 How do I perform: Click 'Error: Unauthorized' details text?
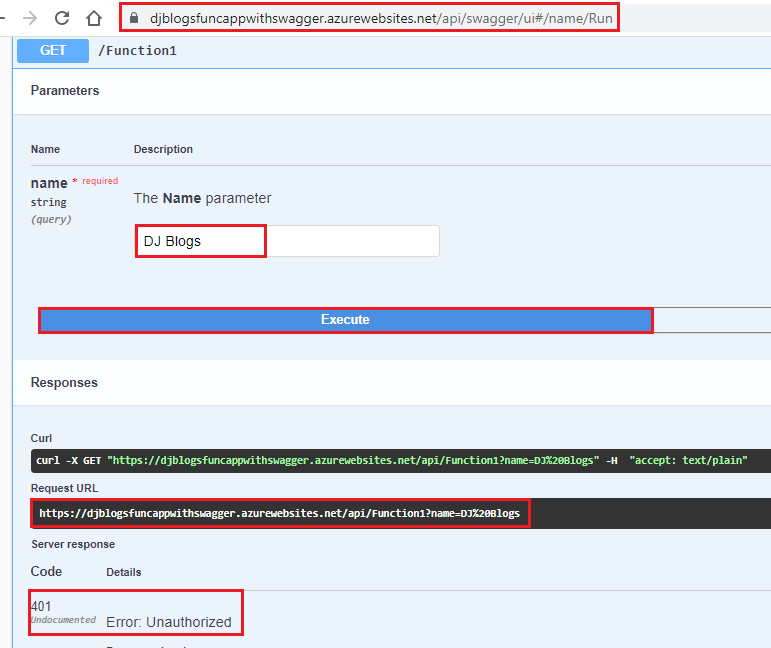pos(169,622)
